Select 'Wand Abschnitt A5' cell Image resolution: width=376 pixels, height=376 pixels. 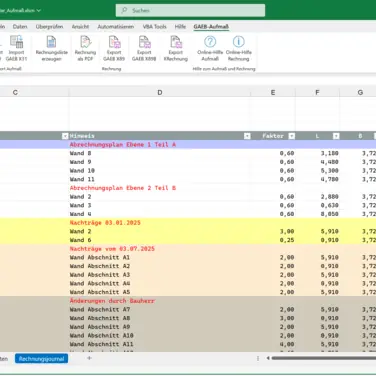click(x=160, y=292)
